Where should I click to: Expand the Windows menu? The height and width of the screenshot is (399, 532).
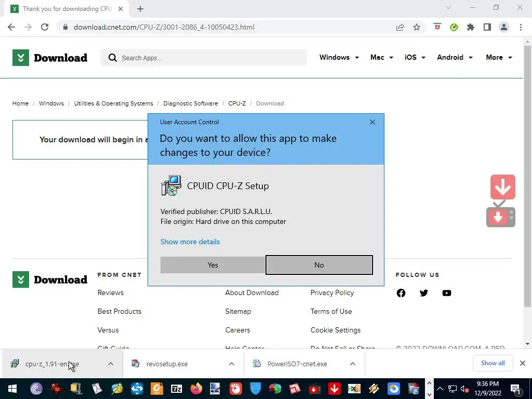(339, 57)
